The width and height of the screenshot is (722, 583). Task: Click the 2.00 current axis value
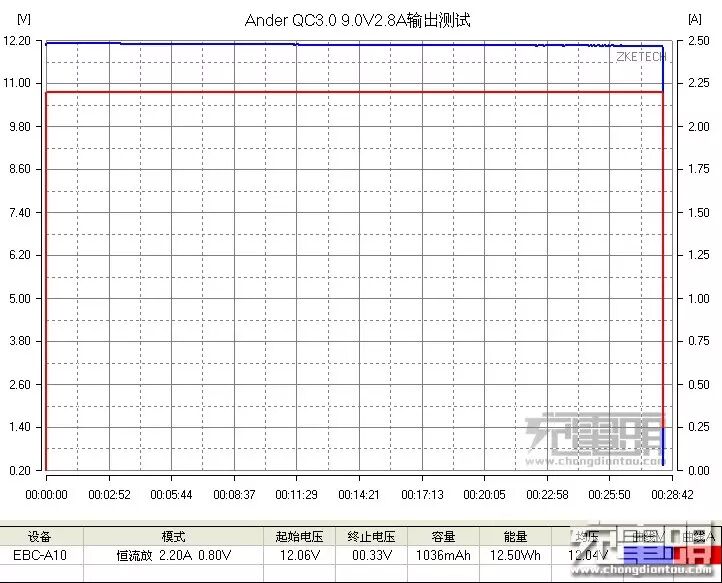pos(699,126)
